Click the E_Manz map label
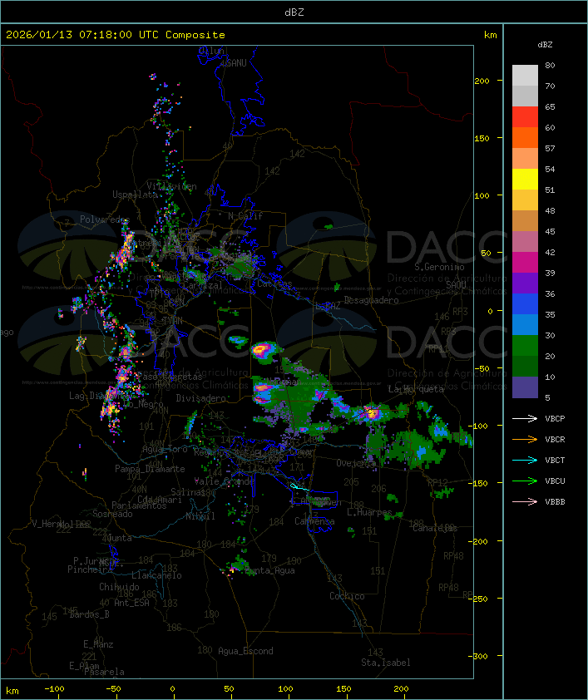 click(x=98, y=644)
